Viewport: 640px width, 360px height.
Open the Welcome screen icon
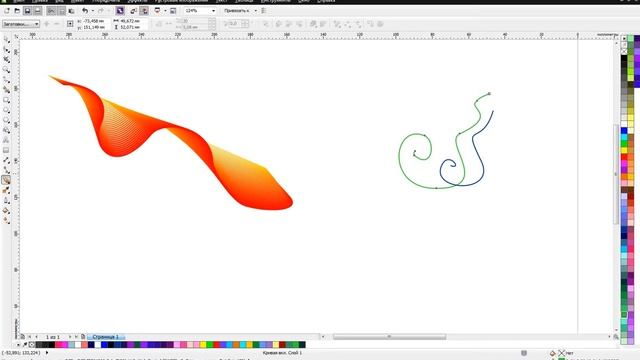tap(173, 11)
